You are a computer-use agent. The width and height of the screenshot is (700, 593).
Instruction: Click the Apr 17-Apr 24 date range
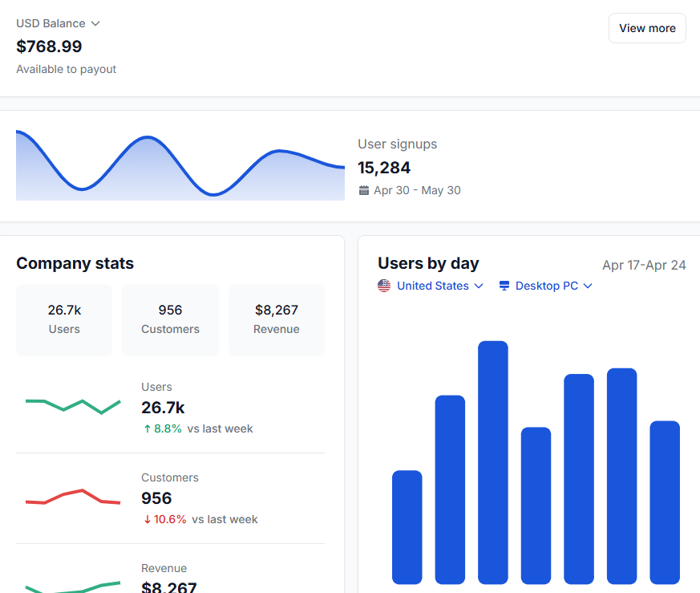(x=644, y=265)
